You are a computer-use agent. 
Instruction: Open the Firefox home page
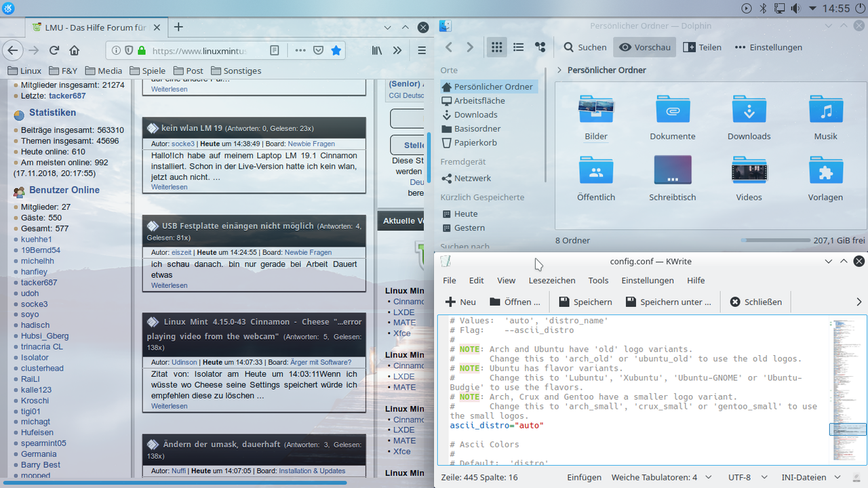pos(75,50)
